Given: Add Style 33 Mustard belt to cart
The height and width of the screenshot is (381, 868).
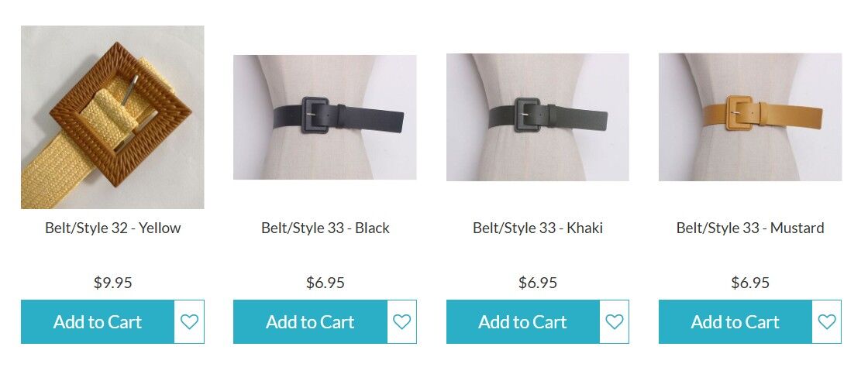Looking at the screenshot, I should tap(735, 322).
